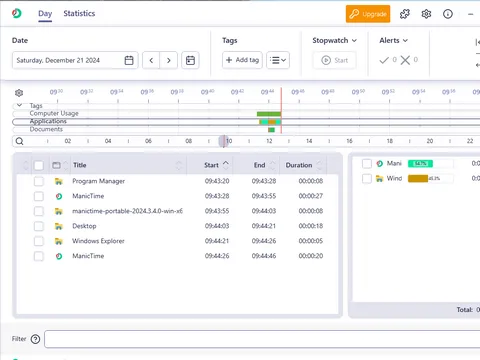
Task: Click the ManicTime icon in 09:43:28 row
Action: coord(59,196)
